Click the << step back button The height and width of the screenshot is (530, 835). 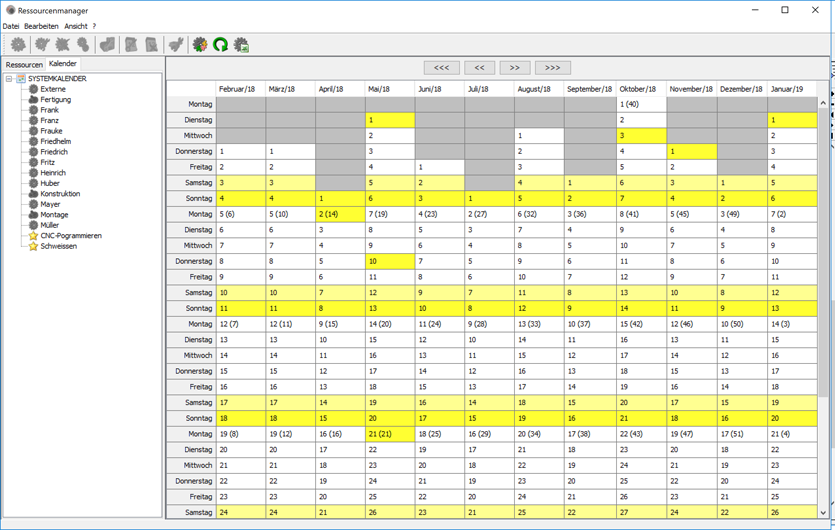479,68
